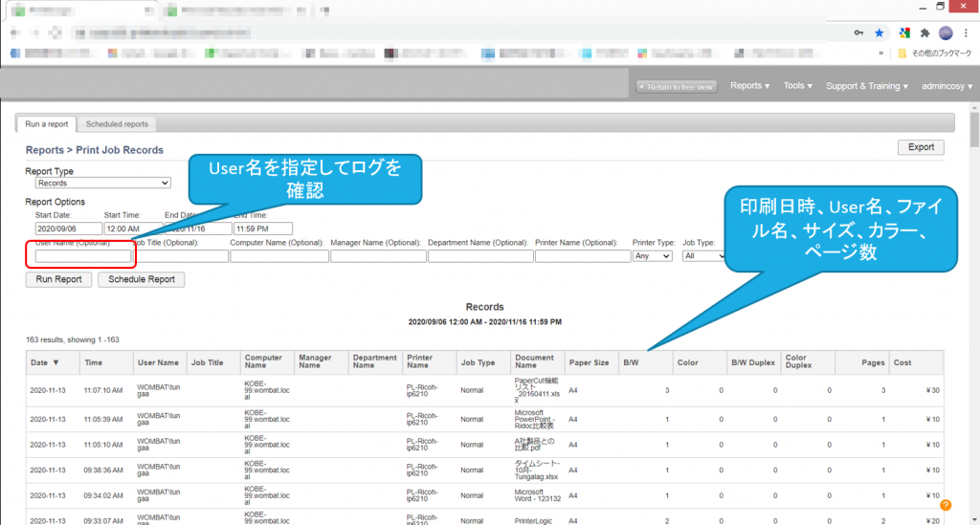Viewport: 980px width, 525px height.
Task: Click the 163 results showing text
Action: [x=73, y=340]
